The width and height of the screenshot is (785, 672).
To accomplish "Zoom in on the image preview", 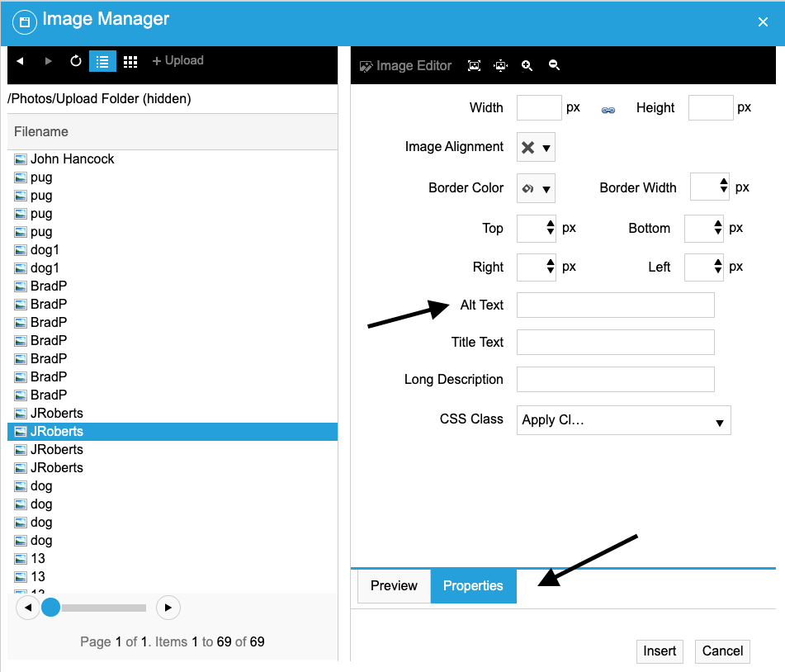I will coord(527,65).
